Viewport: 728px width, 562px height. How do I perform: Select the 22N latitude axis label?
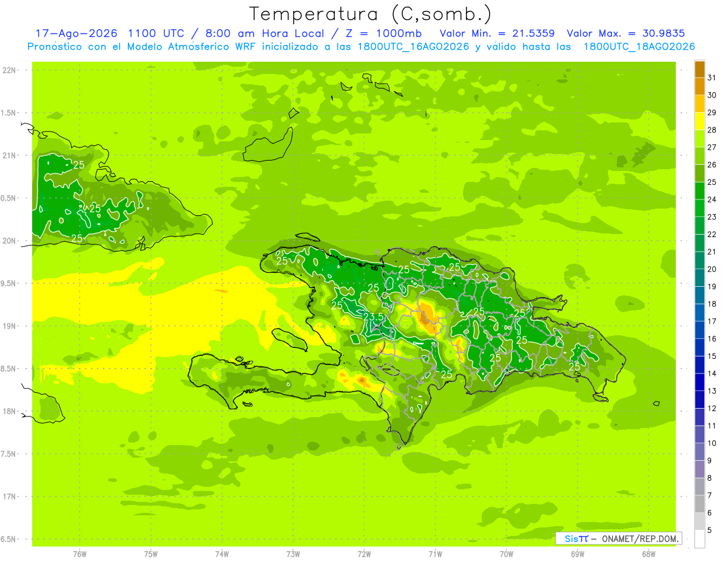pyautogui.click(x=9, y=70)
